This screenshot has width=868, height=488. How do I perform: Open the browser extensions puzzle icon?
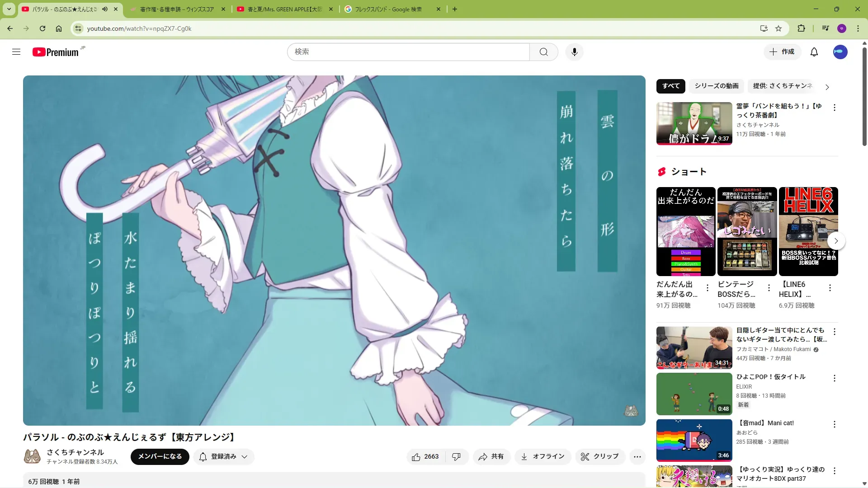tap(801, 28)
